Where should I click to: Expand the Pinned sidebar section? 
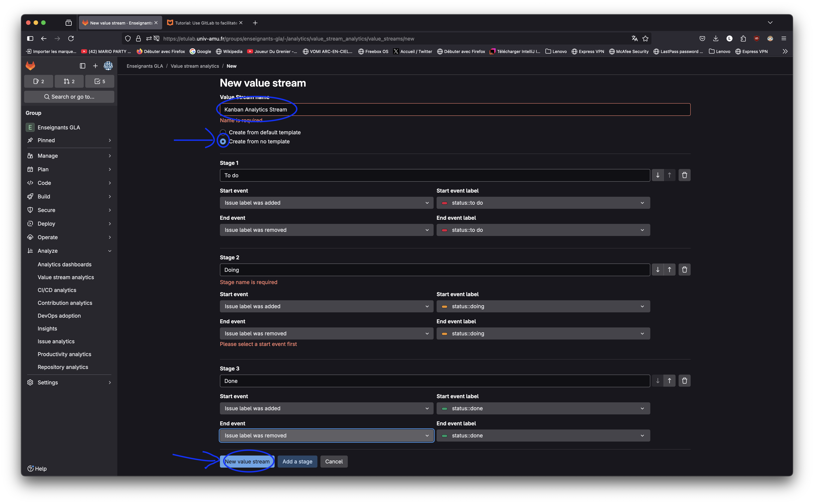coord(69,140)
